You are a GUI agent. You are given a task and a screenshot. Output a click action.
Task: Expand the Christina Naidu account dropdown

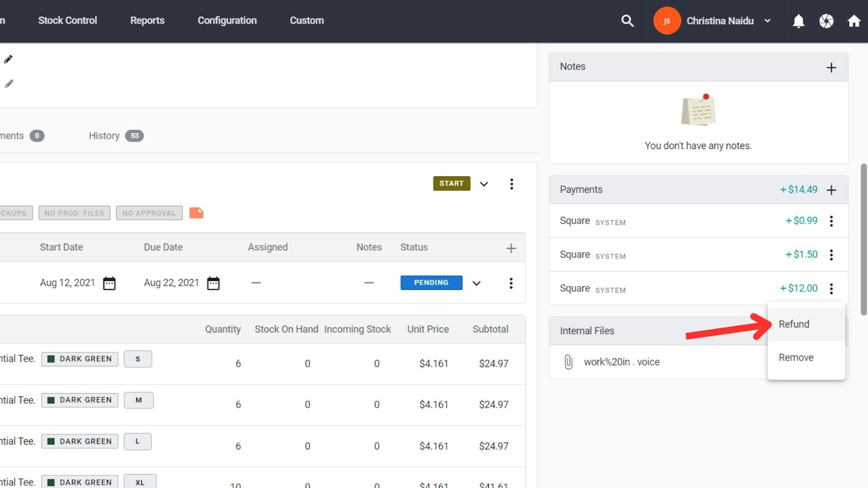point(767,21)
